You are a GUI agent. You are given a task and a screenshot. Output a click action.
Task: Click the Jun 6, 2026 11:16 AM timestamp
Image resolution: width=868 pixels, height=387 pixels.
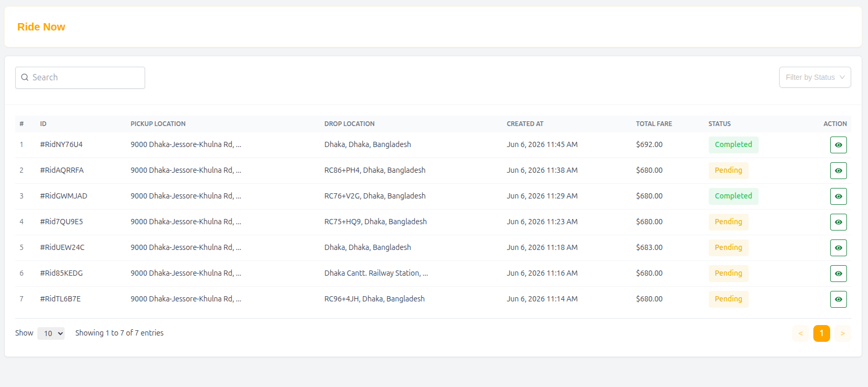click(x=542, y=273)
